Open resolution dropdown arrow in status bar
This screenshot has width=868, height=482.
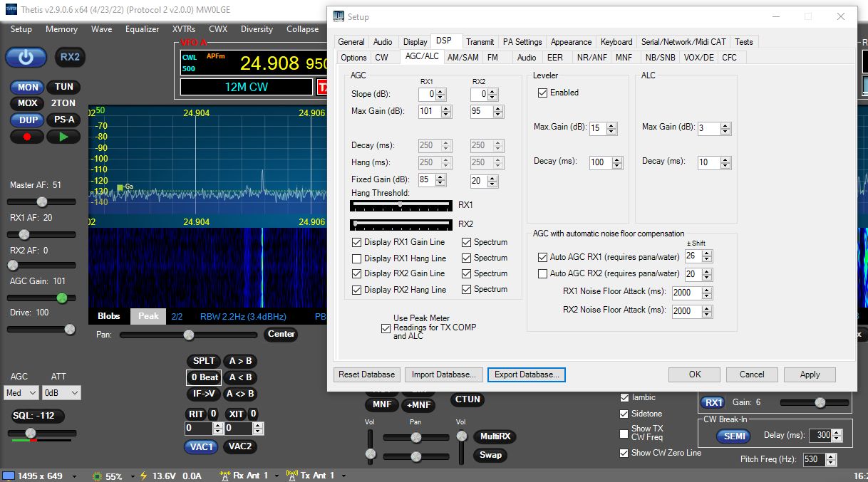pos(73,476)
